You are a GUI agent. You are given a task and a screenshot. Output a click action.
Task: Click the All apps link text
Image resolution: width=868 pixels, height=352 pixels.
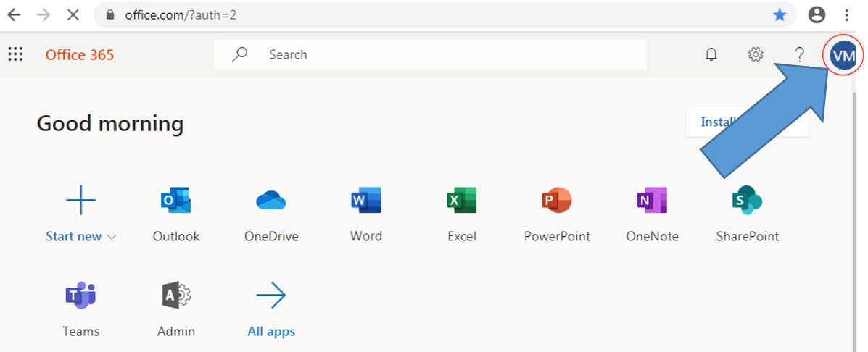pos(271,332)
